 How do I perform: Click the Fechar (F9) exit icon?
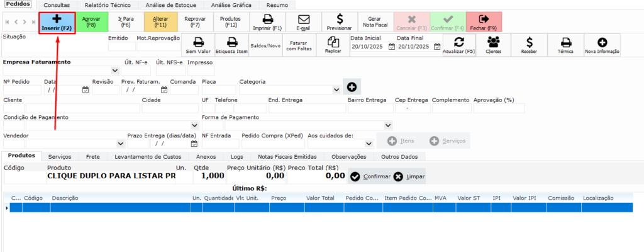[484, 19]
